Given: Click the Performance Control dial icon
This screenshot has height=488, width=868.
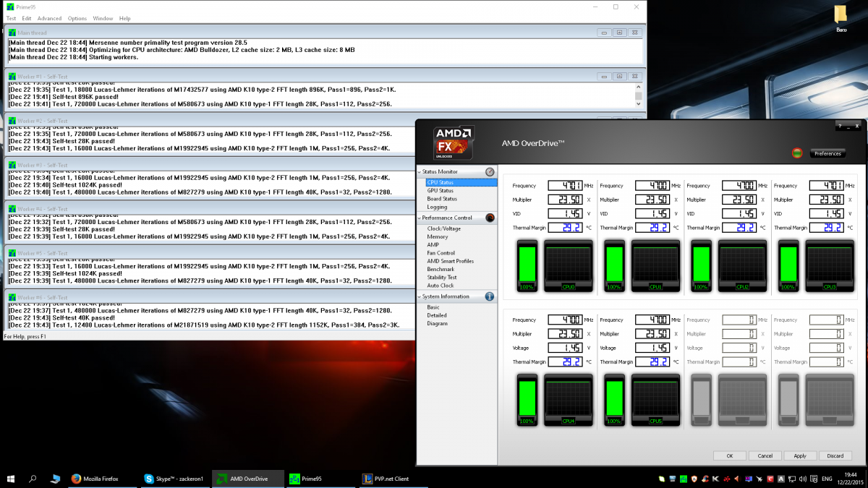Looking at the screenshot, I should tap(490, 218).
